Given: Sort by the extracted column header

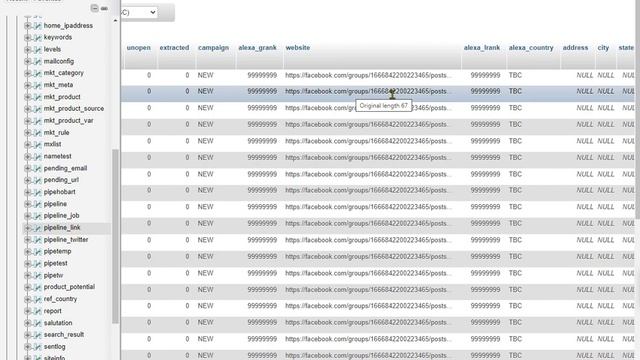Looking at the screenshot, I should pos(174,48).
